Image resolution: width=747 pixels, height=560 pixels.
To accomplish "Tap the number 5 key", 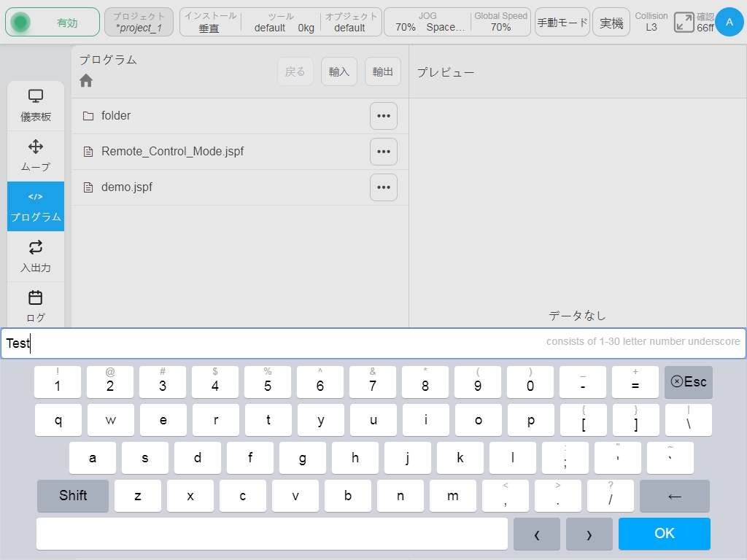I will coord(268,382).
